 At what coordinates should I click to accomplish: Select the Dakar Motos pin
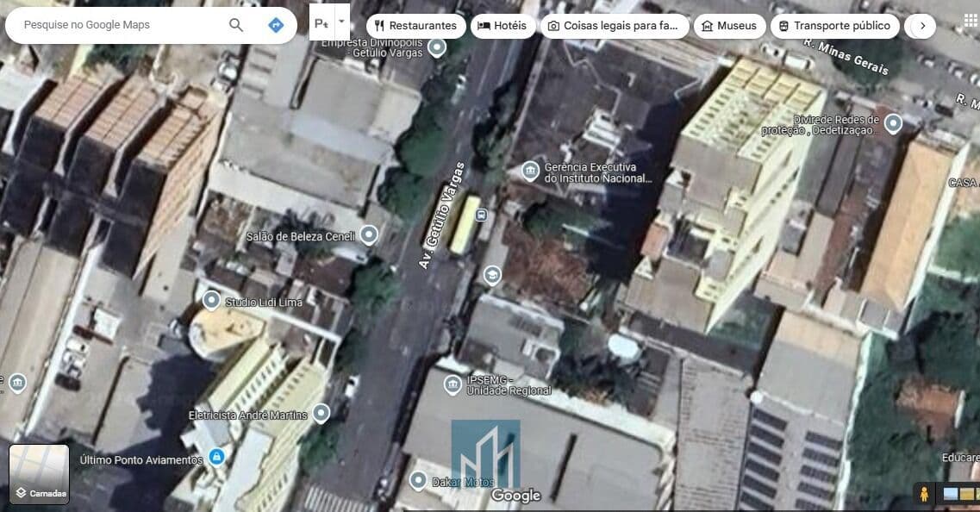point(417,481)
